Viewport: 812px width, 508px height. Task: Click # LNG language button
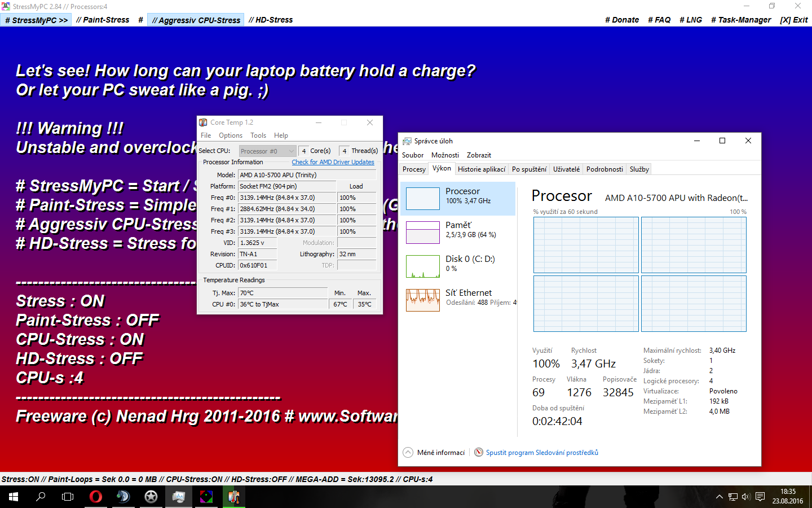691,20
